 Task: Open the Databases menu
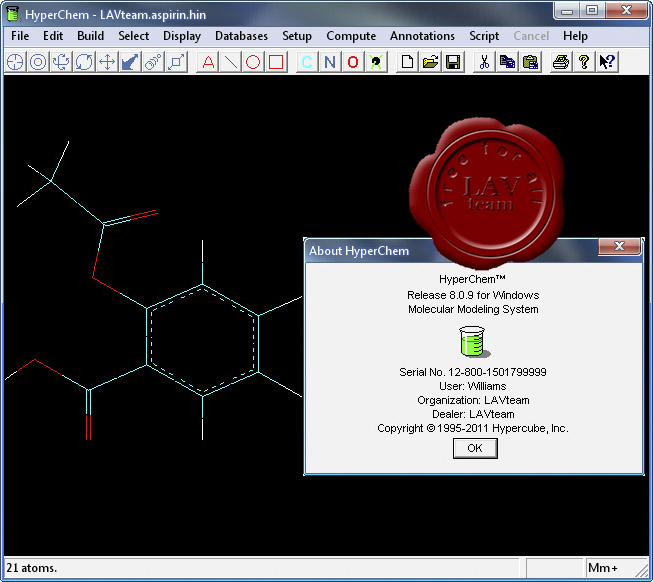(x=241, y=36)
